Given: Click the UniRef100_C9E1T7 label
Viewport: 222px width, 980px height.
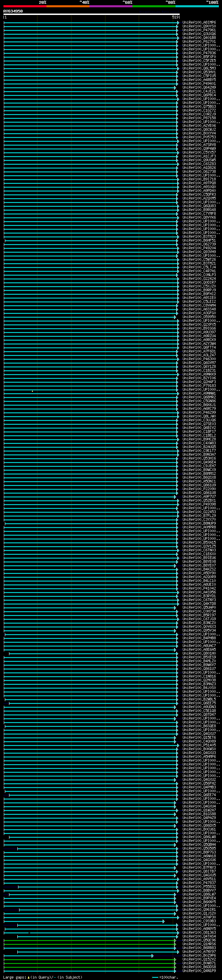Looking at the screenshot, I should click(199, 451).
